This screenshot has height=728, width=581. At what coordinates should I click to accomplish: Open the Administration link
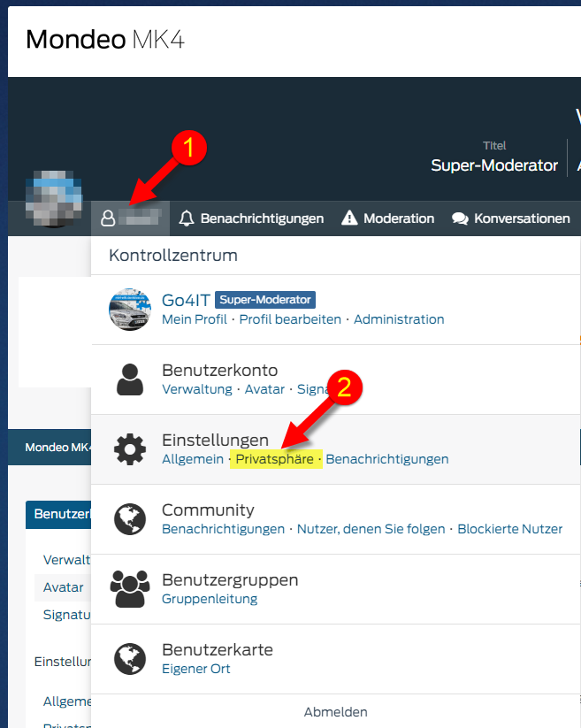[399, 319]
